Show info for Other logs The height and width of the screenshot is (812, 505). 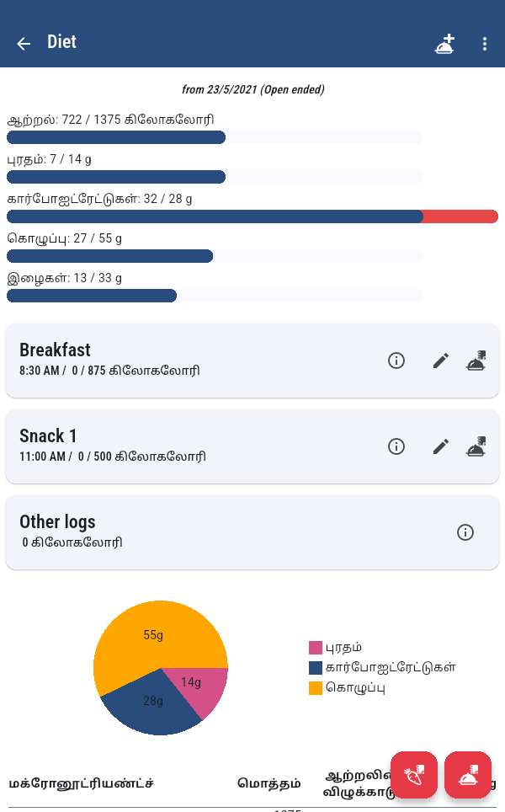[465, 532]
